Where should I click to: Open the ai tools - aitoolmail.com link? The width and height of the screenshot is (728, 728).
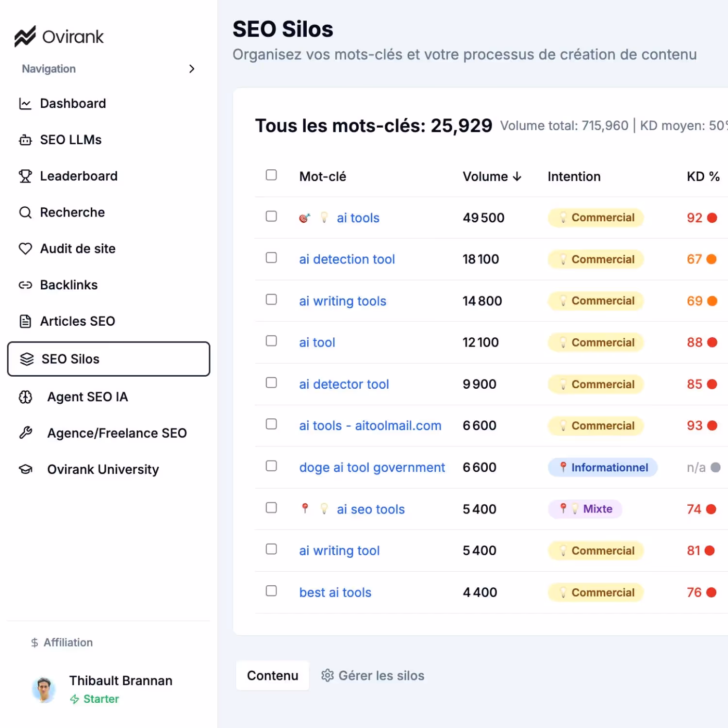(370, 426)
